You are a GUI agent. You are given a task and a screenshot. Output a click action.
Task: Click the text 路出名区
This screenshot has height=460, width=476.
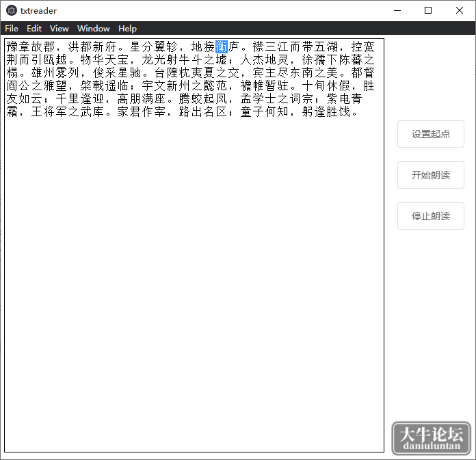(203, 112)
